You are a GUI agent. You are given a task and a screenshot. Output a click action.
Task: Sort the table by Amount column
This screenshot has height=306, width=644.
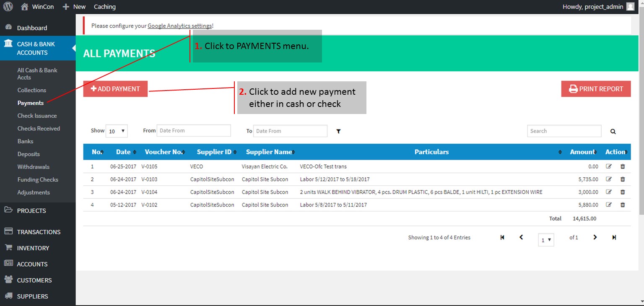coord(582,152)
